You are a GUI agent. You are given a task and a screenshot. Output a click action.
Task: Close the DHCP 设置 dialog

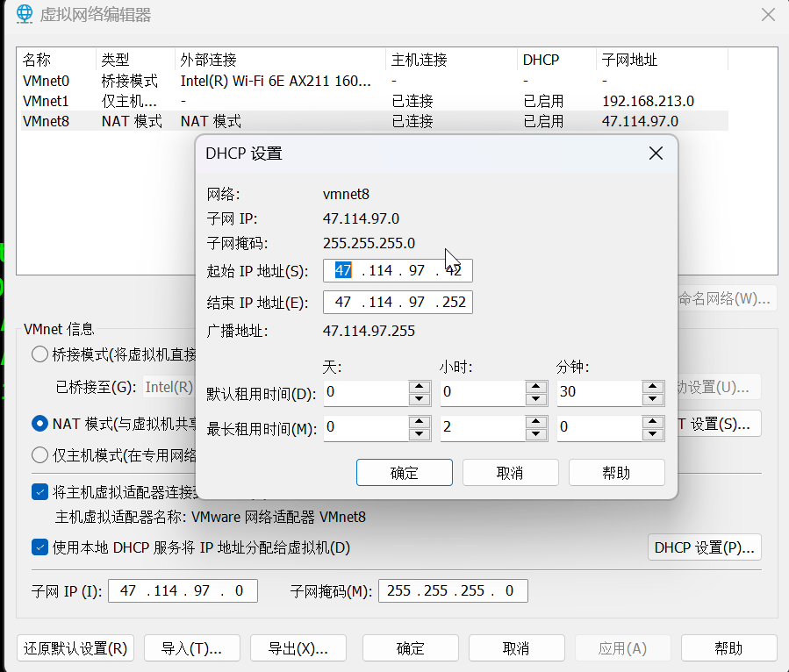[656, 153]
